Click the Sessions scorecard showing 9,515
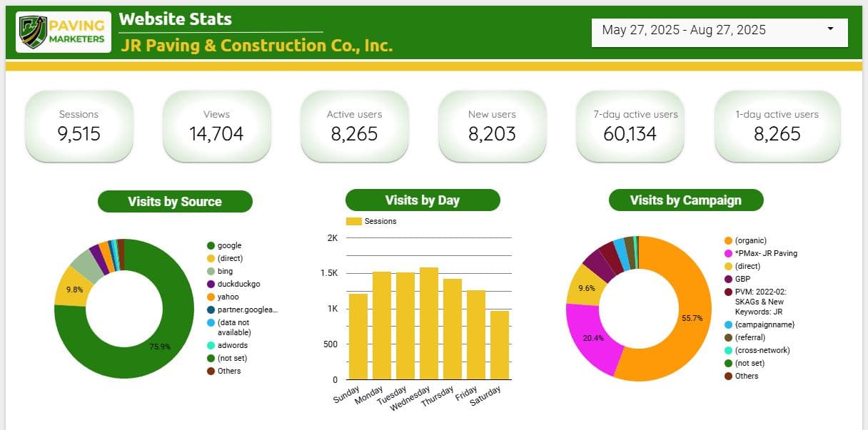The height and width of the screenshot is (430, 868). coord(79,126)
